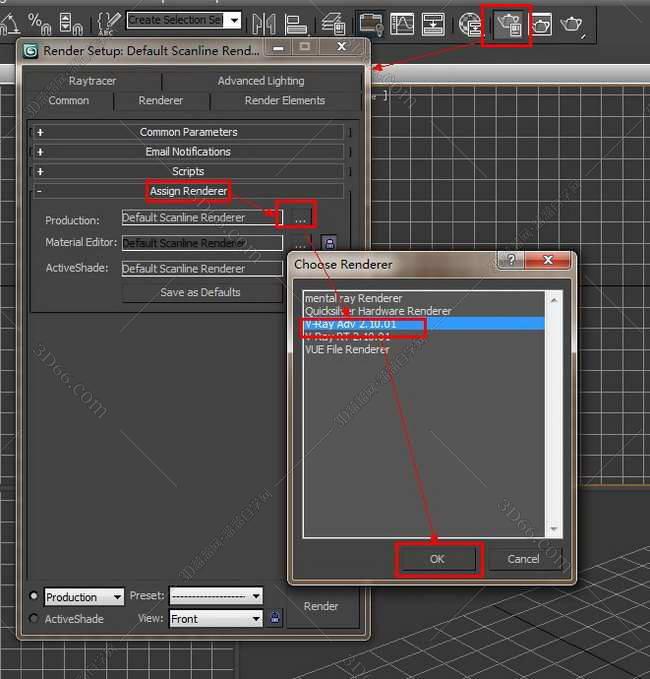Screen dimensions: 650x679
Task: Toggle the Graphite ribbon toolbar icon
Action: pyautogui.click(x=371, y=24)
